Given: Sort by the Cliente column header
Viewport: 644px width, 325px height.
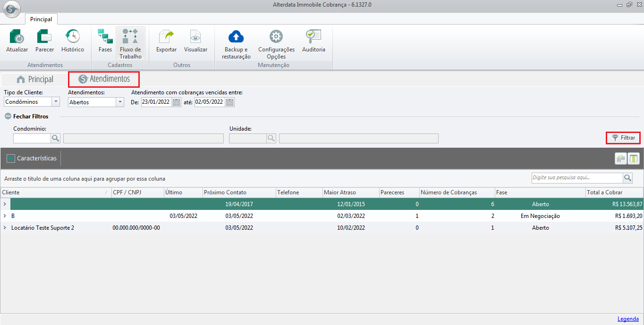Looking at the screenshot, I should (x=55, y=192).
